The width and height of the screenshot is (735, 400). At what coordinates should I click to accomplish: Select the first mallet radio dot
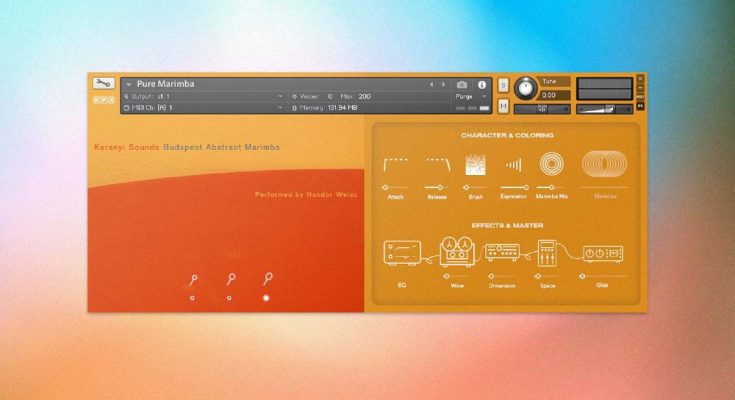pyautogui.click(x=192, y=297)
